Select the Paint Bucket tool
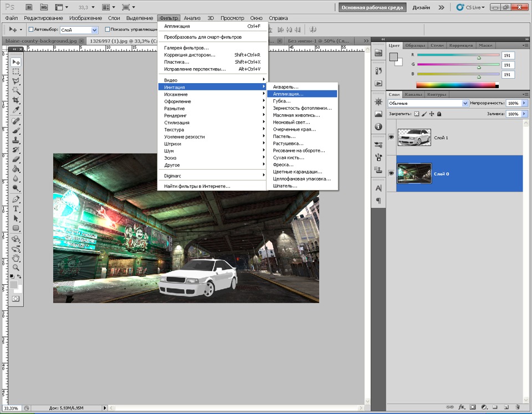The height and width of the screenshot is (414, 532). pos(16,168)
